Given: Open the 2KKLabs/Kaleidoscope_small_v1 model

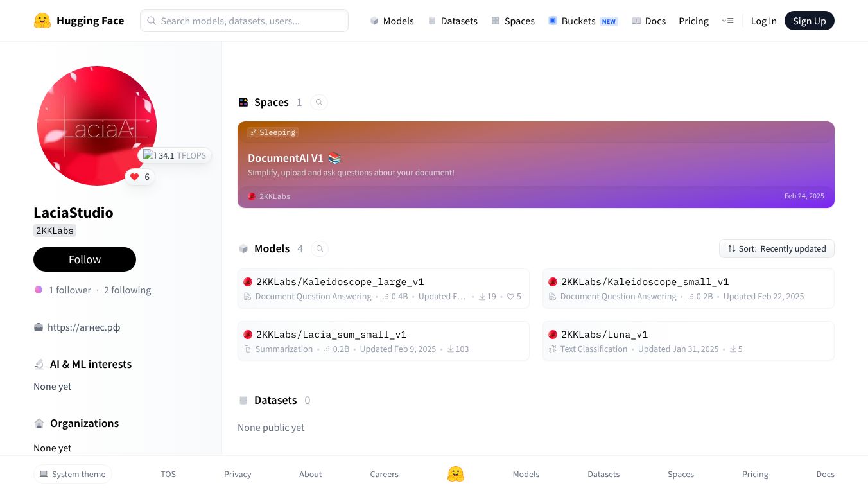Looking at the screenshot, I should [x=688, y=288].
